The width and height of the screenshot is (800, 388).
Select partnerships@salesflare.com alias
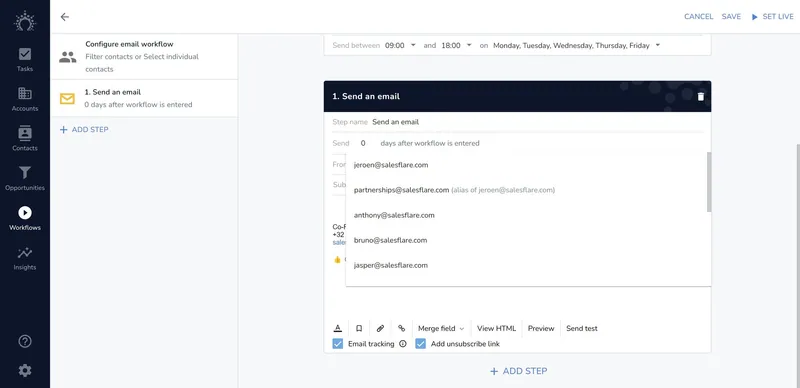(526, 190)
